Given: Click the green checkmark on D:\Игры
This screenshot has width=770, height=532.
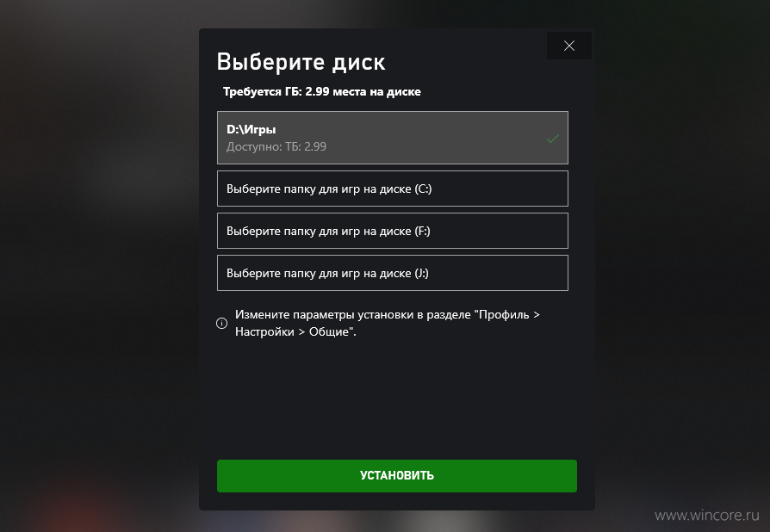Looking at the screenshot, I should 553,139.
